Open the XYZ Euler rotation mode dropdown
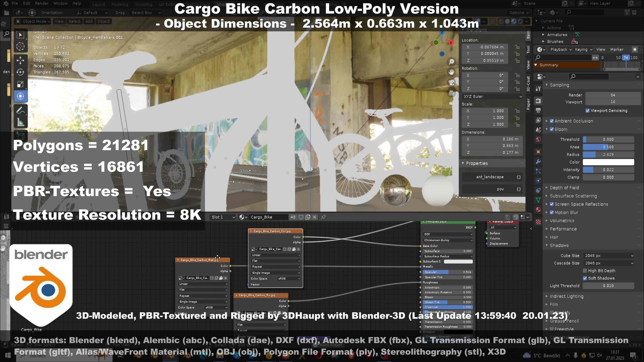 (x=492, y=96)
